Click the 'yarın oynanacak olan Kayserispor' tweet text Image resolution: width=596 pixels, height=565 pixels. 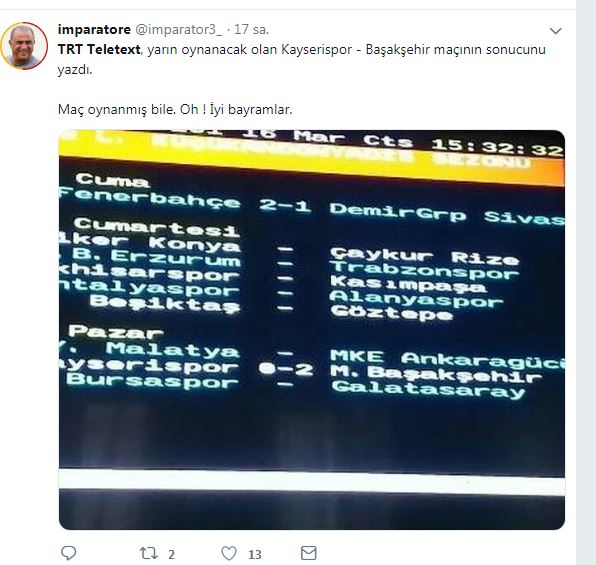pyautogui.click(x=249, y=49)
